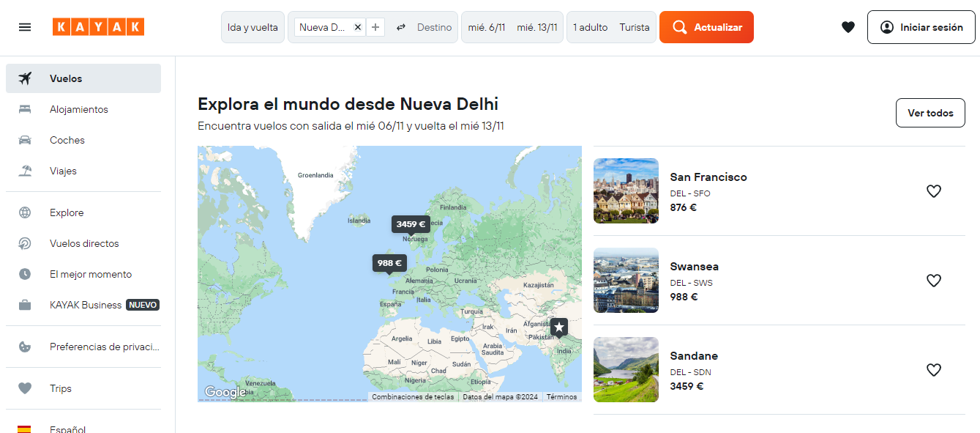
Task: Click the Iniciar sesión button
Action: (x=921, y=27)
